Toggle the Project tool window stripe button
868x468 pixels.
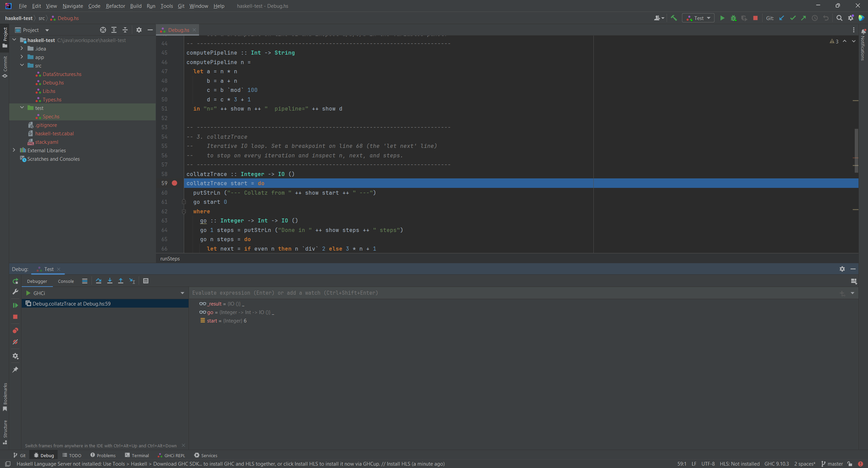5,37
